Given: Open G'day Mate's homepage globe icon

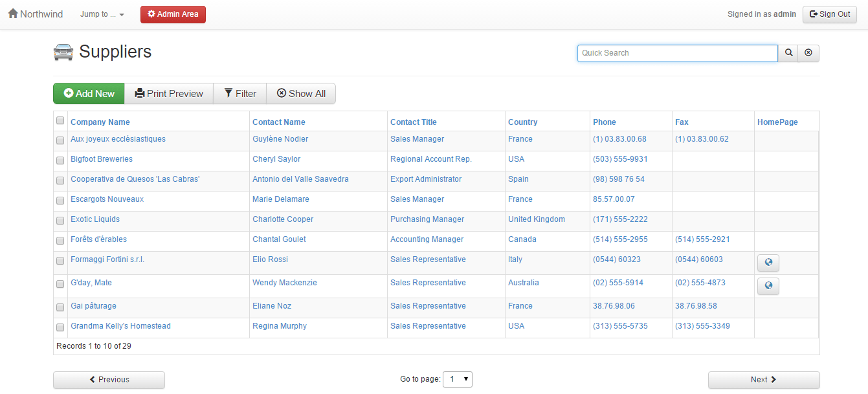Looking at the screenshot, I should point(768,286).
